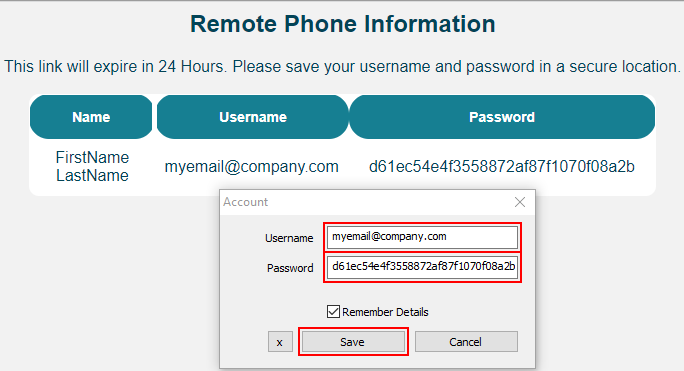
Task: Click the myemail@company.com table cell
Action: tap(252, 166)
